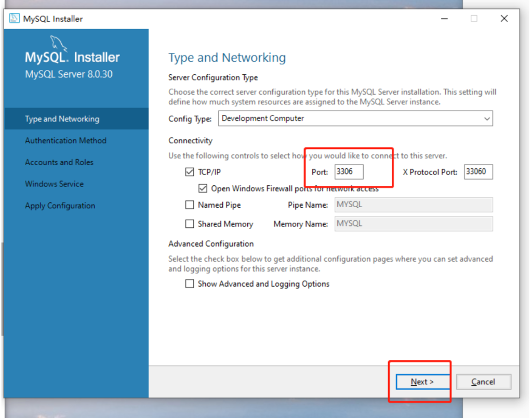The image size is (532, 418).
Task: Click the Server Configuration Type label
Action: pos(213,78)
